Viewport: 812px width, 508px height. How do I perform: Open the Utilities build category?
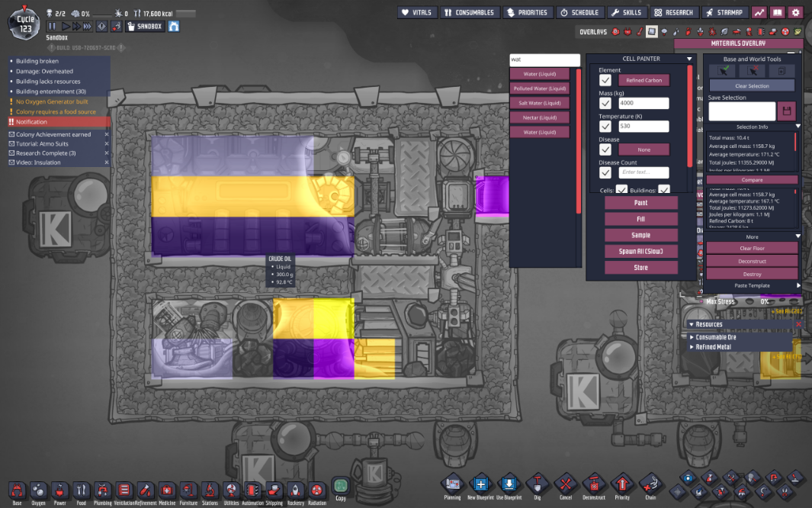coord(232,491)
